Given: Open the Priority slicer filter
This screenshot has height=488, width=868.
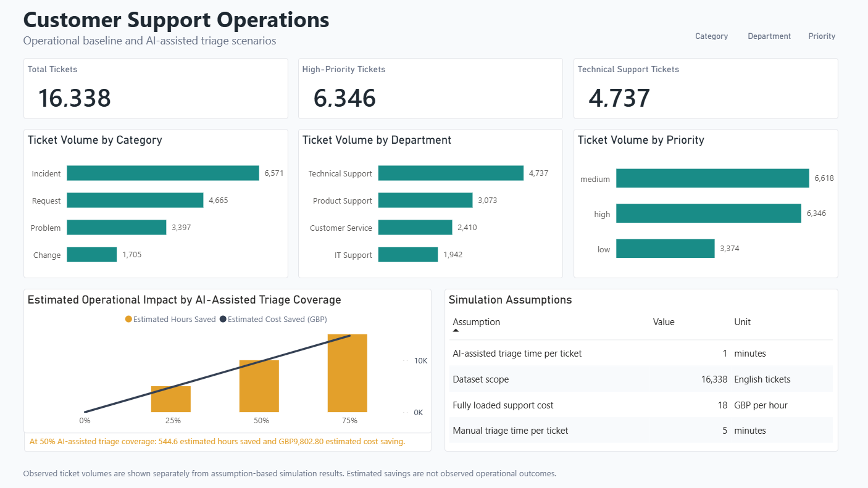Looking at the screenshot, I should pyautogui.click(x=822, y=36).
